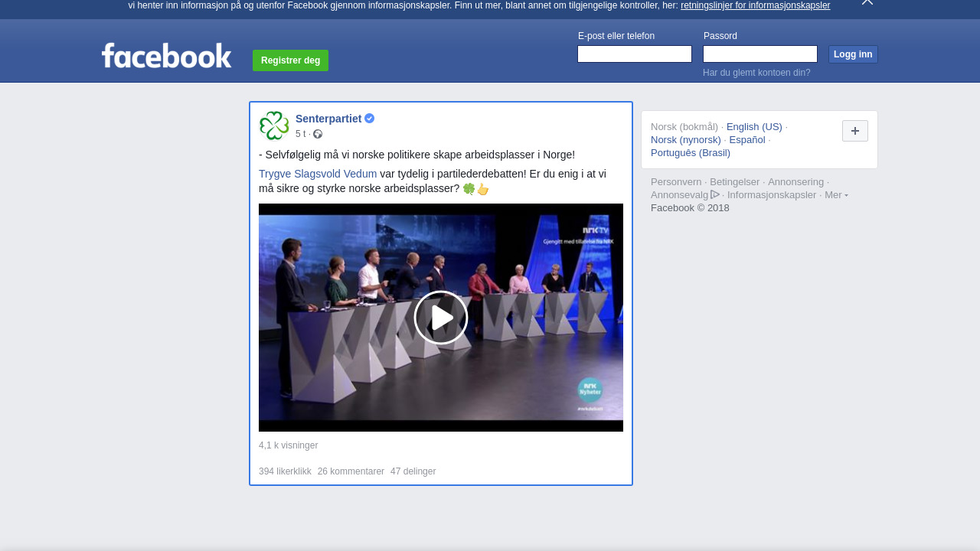Click the post's first line about arbeidsplasser
The height and width of the screenshot is (551, 980).
[x=416, y=155]
